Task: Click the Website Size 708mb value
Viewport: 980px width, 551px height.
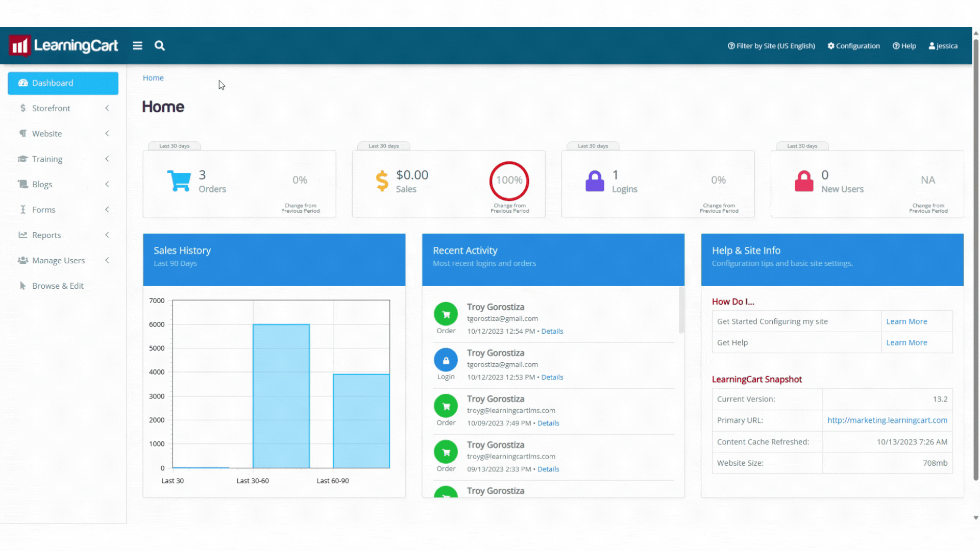Action: coord(935,463)
